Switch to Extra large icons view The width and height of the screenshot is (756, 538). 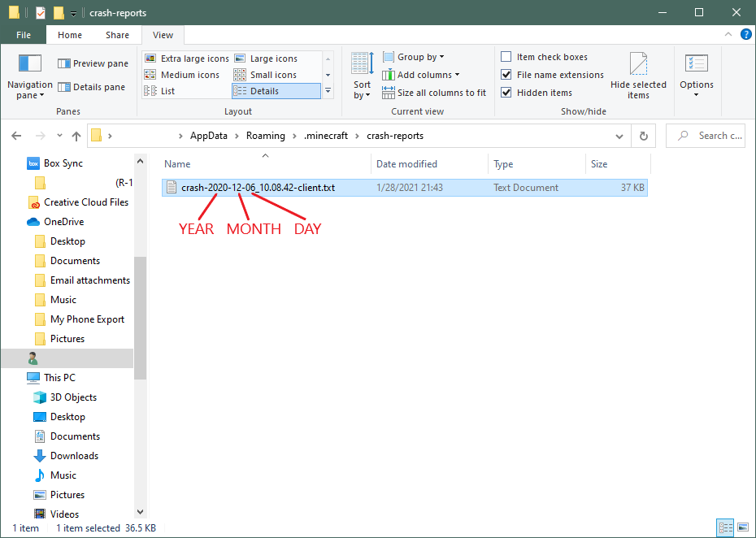tap(185, 58)
